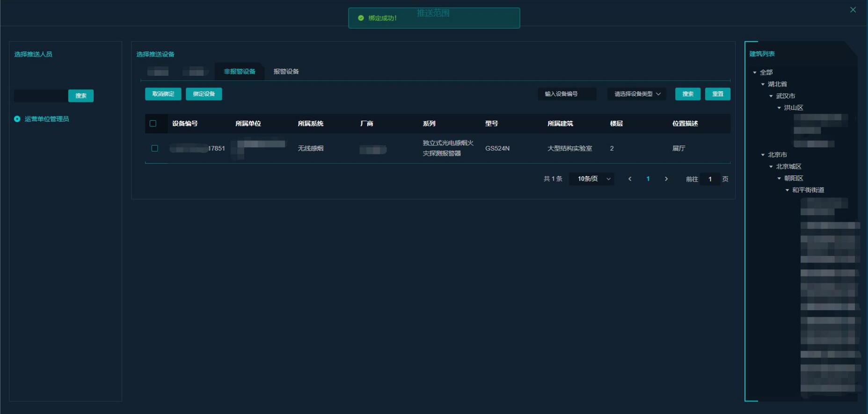The image size is (868, 414).
Task: Collapse the 北京城区 tree node
Action: point(771,167)
